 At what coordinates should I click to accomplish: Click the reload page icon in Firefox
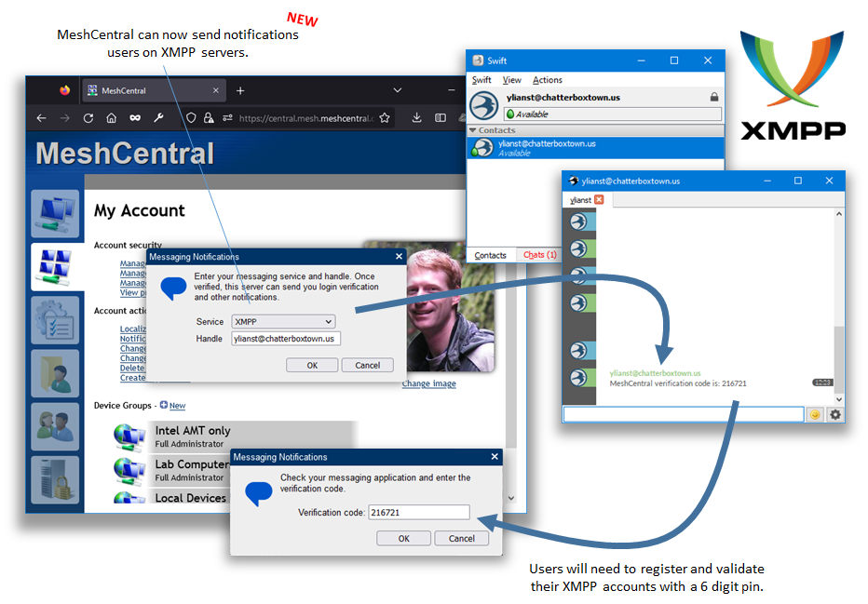[x=87, y=118]
